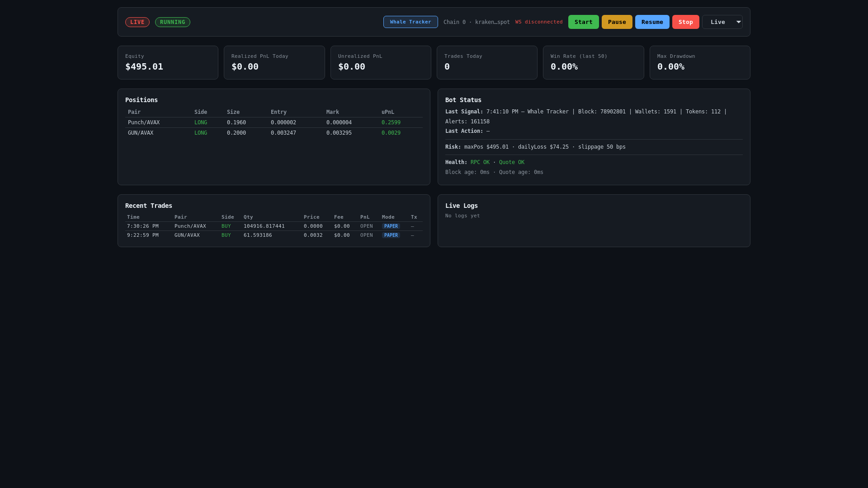The height and width of the screenshot is (488, 868).
Task: Click the PAPER badge on the Punch/AVAX trade
Action: click(x=391, y=226)
